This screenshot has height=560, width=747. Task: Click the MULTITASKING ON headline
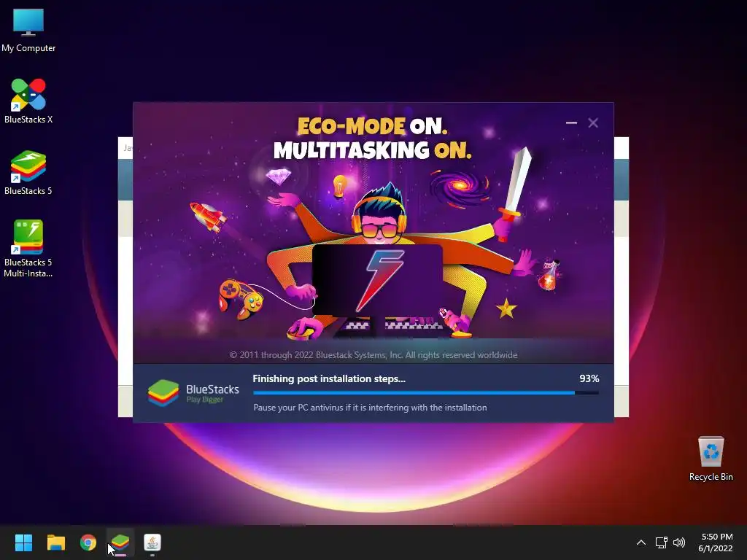coord(373,150)
